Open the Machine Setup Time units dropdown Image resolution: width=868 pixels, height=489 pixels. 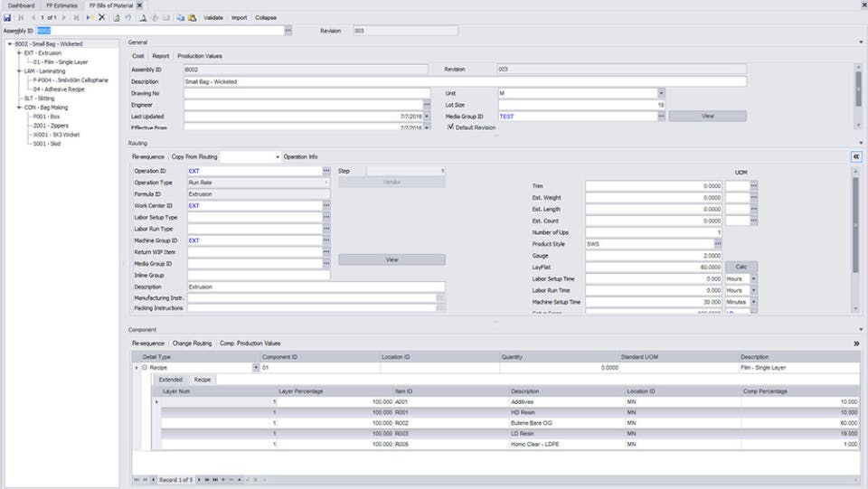click(x=753, y=302)
